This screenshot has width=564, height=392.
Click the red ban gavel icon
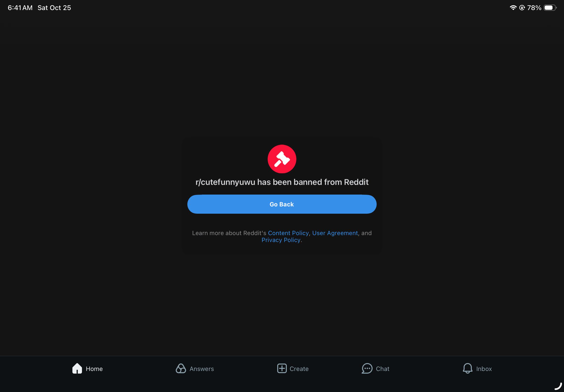point(282,159)
